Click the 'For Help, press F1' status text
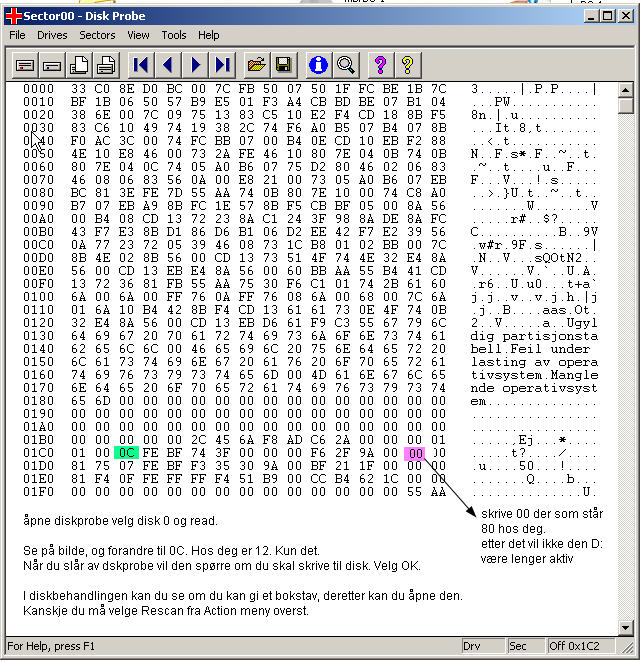The height and width of the screenshot is (662, 643). click(51, 646)
